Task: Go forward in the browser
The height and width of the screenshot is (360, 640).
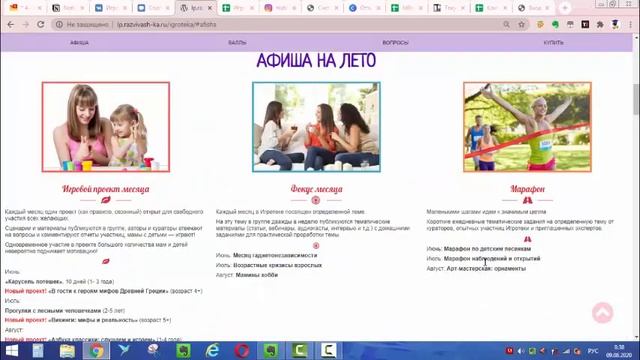Action: pyautogui.click(x=25, y=24)
